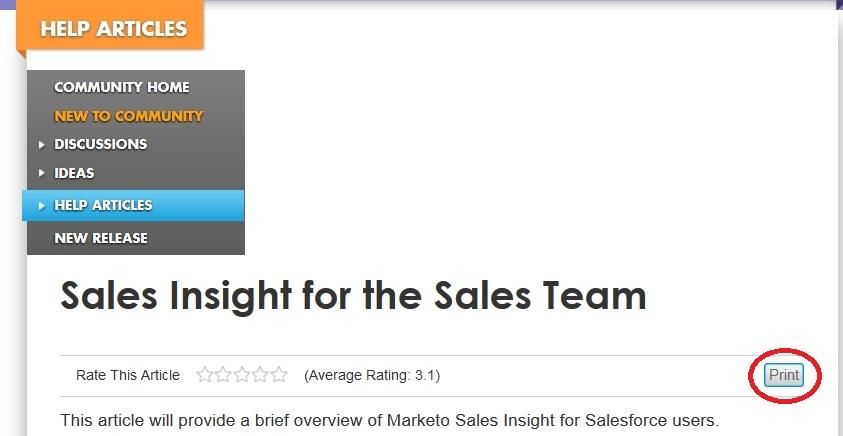This screenshot has height=436, width=843.
Task: Click the Sales Insight article title
Action: tap(353, 296)
